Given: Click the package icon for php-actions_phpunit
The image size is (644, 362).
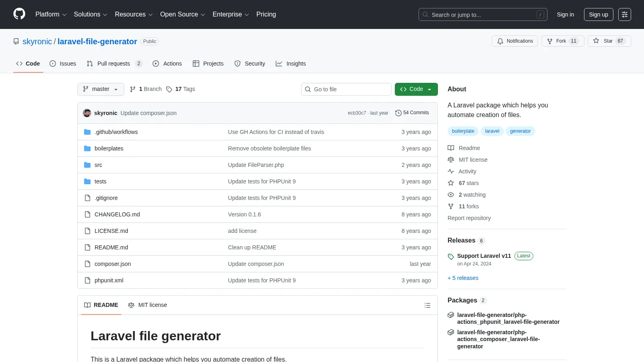Looking at the screenshot, I should [x=451, y=315].
